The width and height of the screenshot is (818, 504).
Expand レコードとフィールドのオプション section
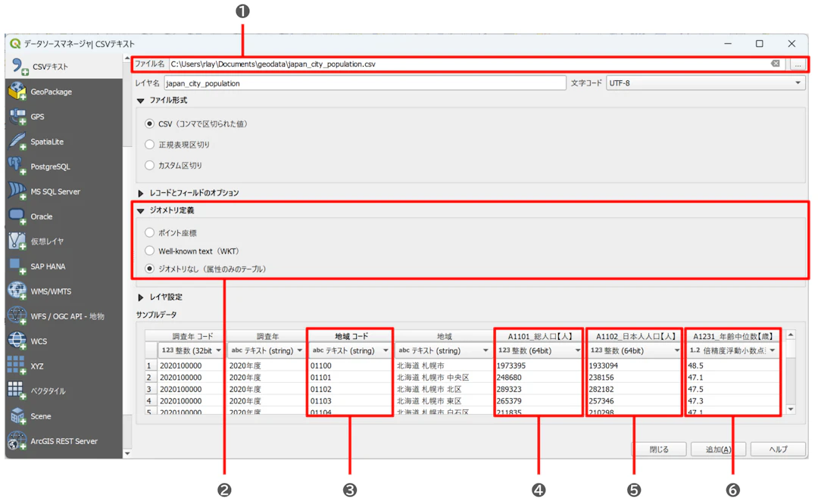tap(140, 193)
